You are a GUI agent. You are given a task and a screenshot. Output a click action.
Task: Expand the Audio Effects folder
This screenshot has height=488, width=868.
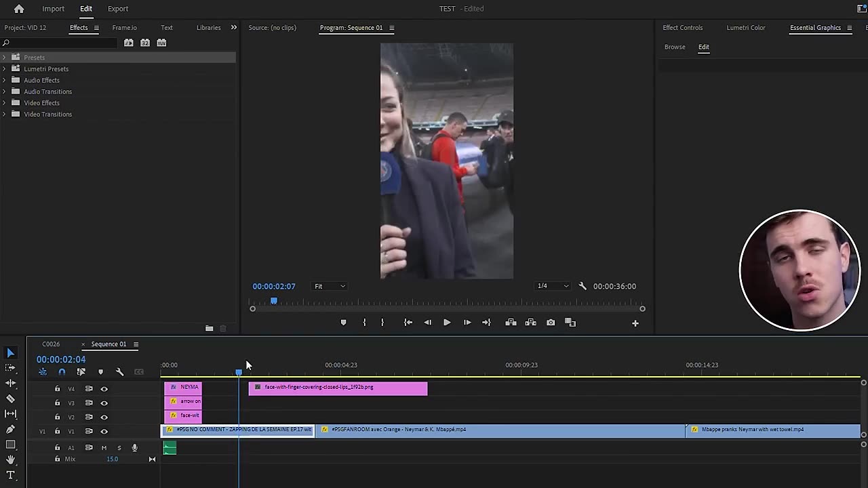tap(4, 80)
